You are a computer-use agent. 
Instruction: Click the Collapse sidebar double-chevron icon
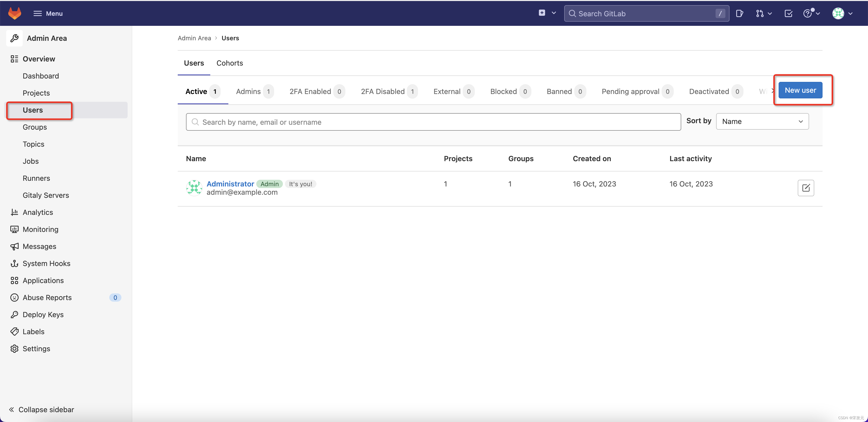pyautogui.click(x=11, y=410)
